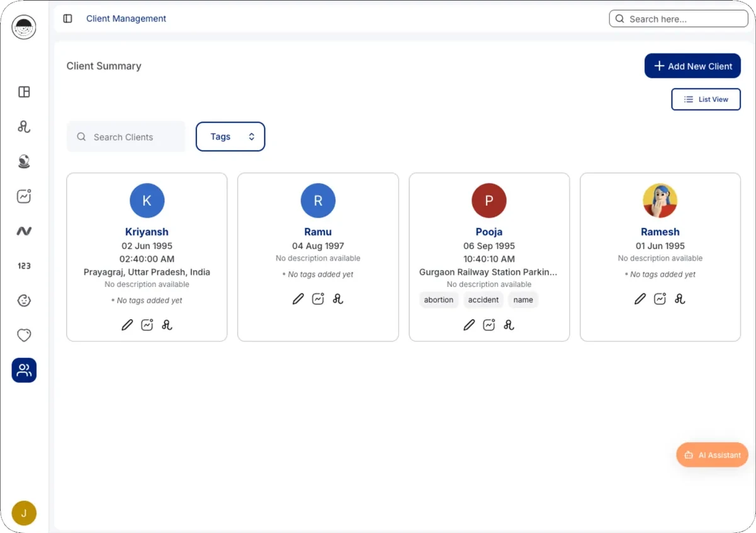Click time 02:40:00 AM
This screenshot has width=756, height=533.
coord(147,259)
